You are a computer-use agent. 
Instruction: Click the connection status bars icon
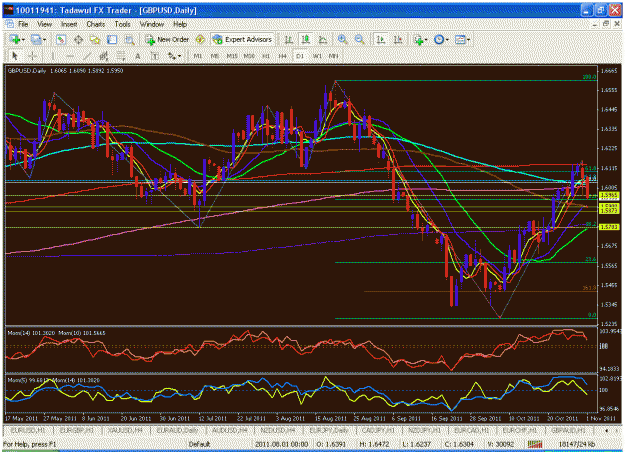[x=535, y=444]
